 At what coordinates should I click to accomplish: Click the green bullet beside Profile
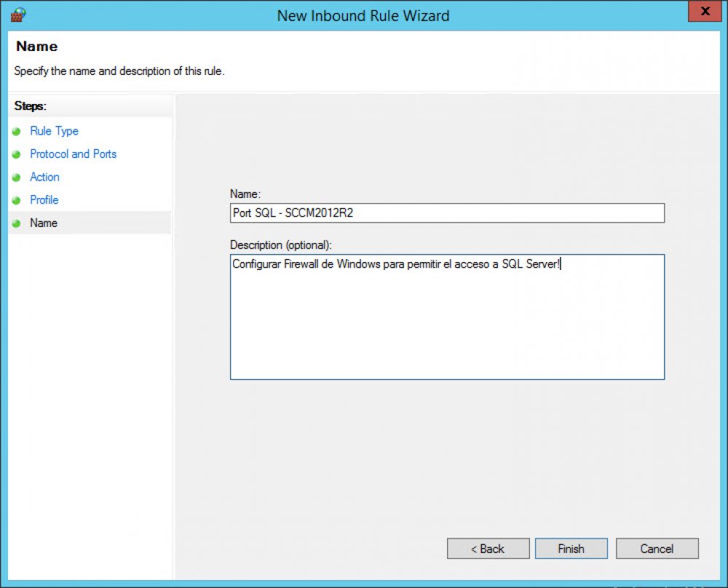click(17, 200)
